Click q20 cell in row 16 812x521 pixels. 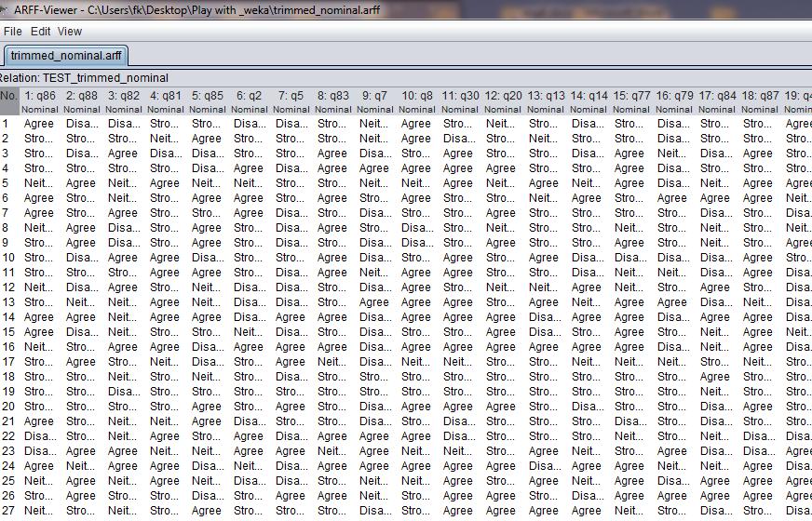pyautogui.click(x=504, y=347)
